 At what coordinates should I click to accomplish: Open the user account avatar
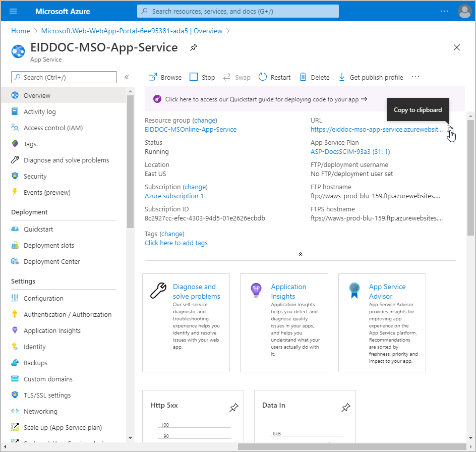pyautogui.click(x=464, y=11)
